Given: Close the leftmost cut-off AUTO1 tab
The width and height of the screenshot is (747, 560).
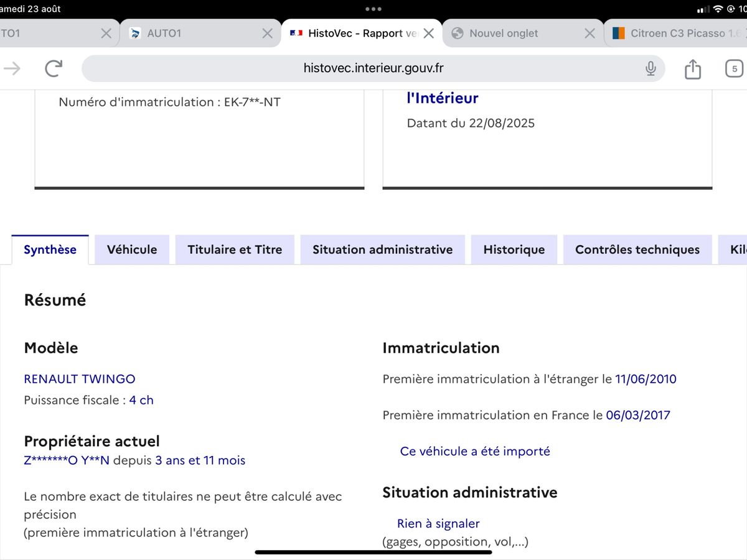Looking at the screenshot, I should click(106, 34).
